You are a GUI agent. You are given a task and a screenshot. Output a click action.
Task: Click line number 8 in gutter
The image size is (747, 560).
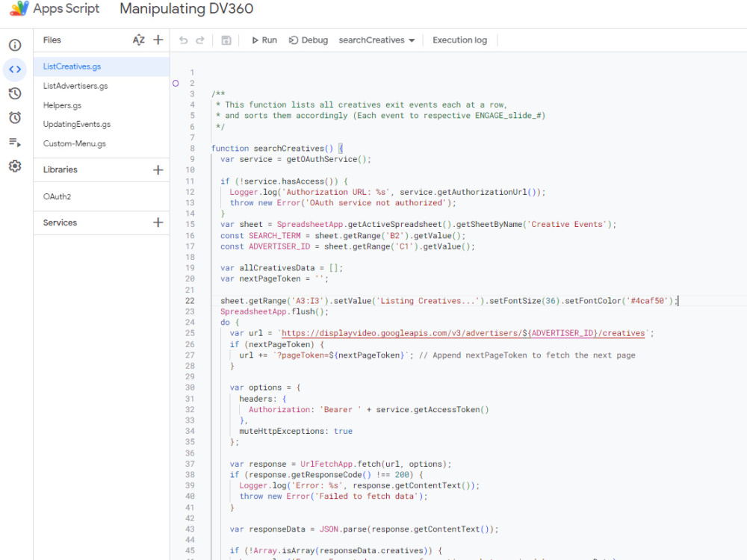193,149
